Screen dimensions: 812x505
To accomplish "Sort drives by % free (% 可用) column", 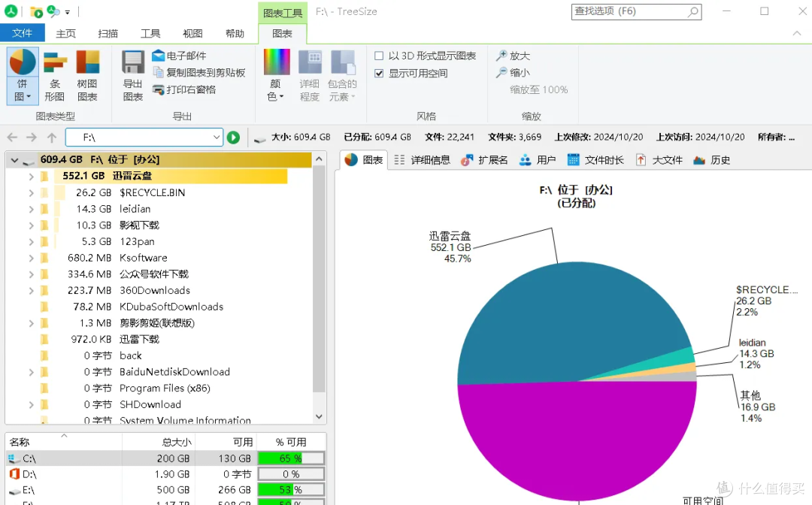I will (292, 442).
